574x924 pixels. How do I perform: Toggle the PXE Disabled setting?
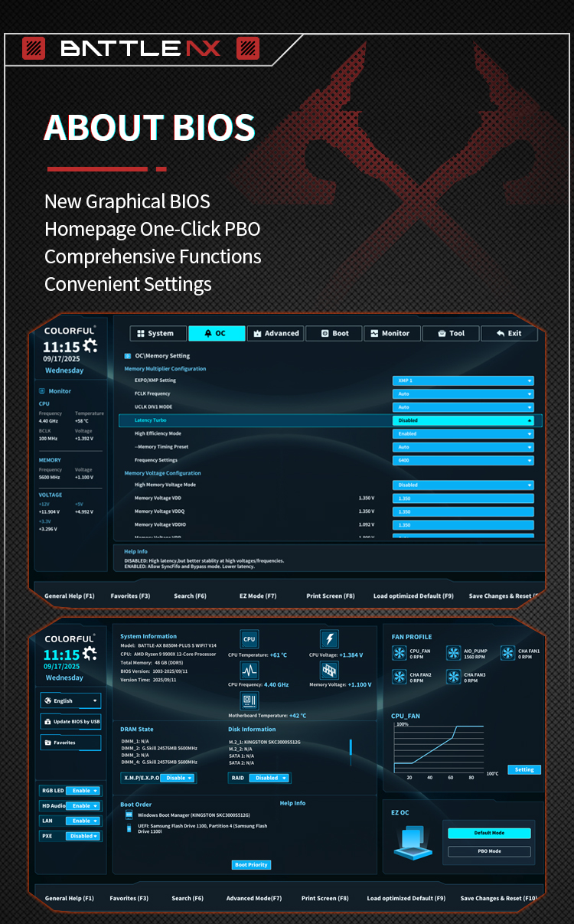(83, 836)
